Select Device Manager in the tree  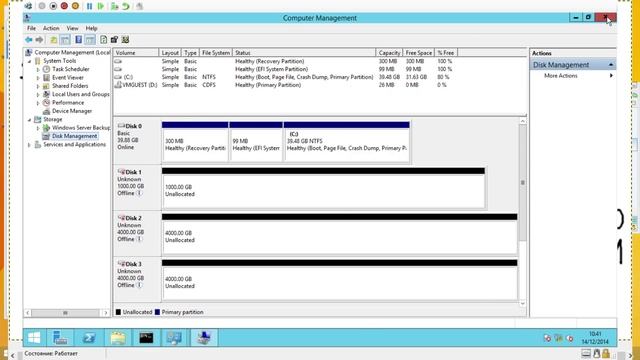[72, 111]
